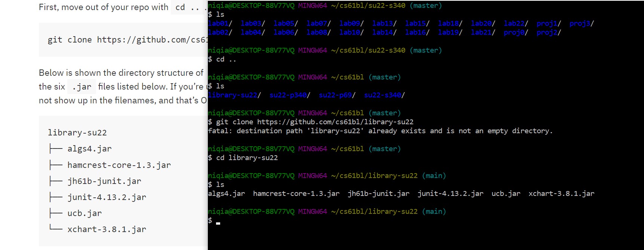Click xchart-3.8.1.jar in terminal ls output
Image resolution: width=644 pixels, height=250 pixels.
pyautogui.click(x=561, y=194)
